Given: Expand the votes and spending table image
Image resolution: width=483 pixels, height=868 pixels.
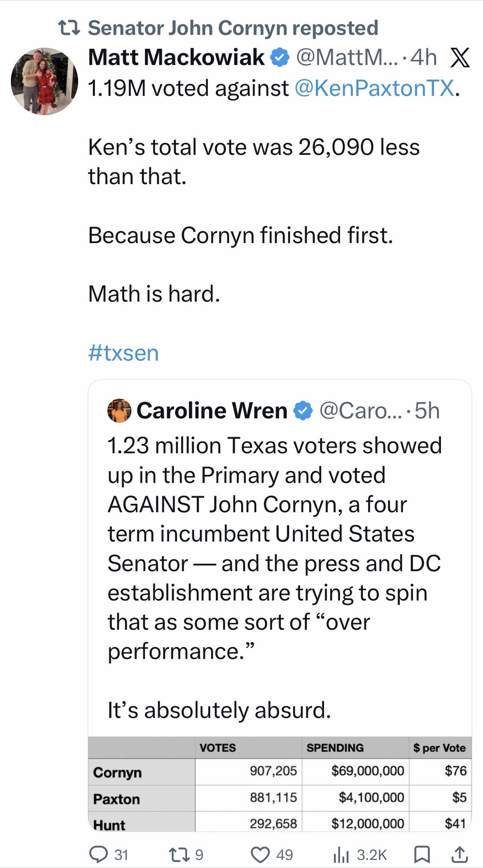Looking at the screenshot, I should (280, 784).
